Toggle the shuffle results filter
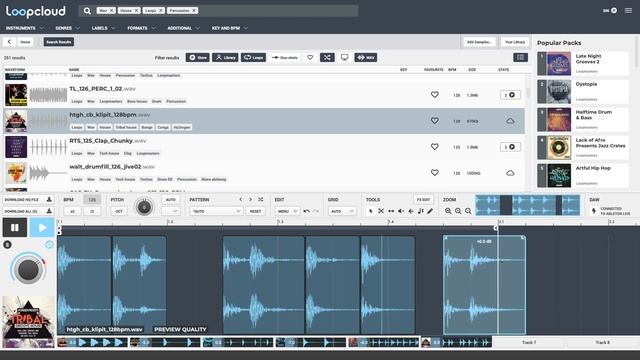Viewport: 640px width, 360px height. click(327, 58)
